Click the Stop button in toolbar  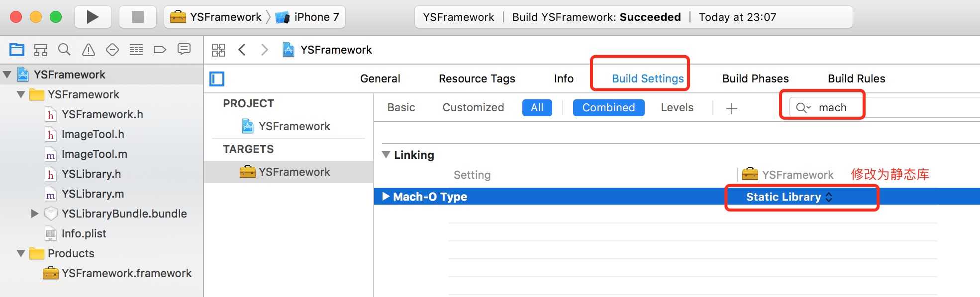(x=138, y=17)
